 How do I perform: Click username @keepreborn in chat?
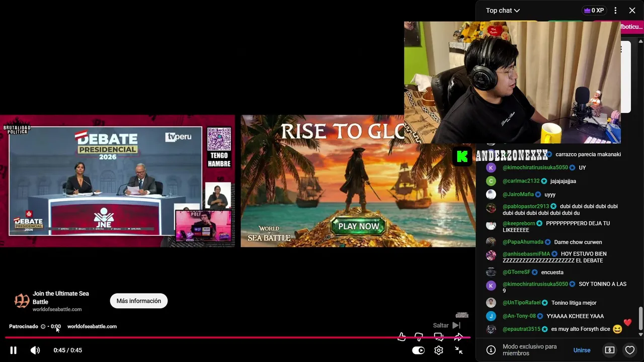(519, 223)
